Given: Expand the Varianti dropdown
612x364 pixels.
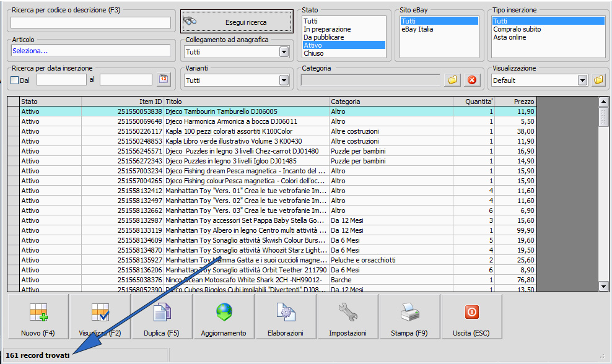Looking at the screenshot, I should 284,80.
